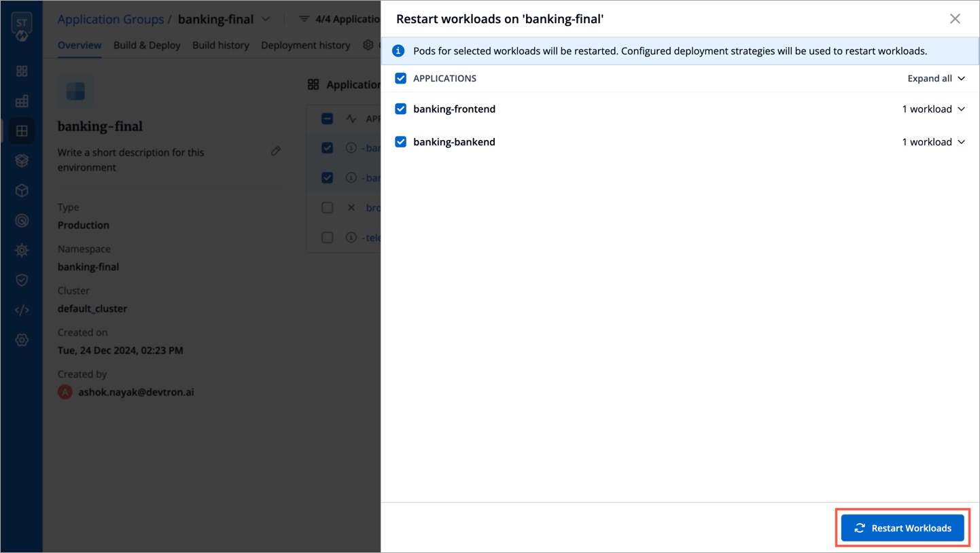The image size is (980, 553).
Task: Open the Applications section in the sidebar
Action: pyautogui.click(x=21, y=71)
